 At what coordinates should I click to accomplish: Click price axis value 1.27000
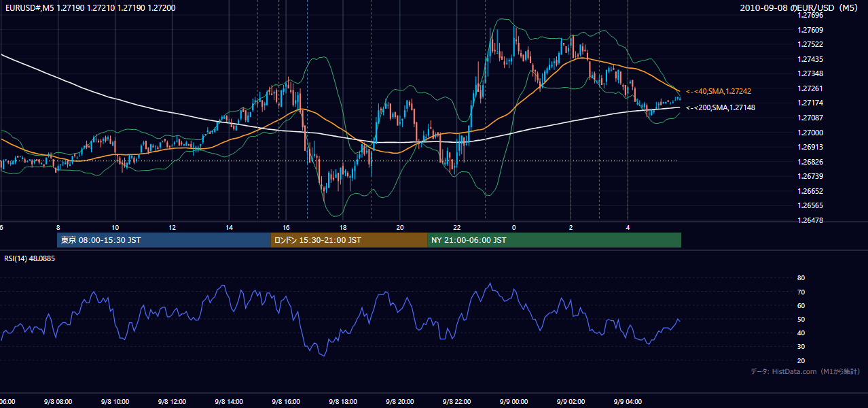coord(810,133)
